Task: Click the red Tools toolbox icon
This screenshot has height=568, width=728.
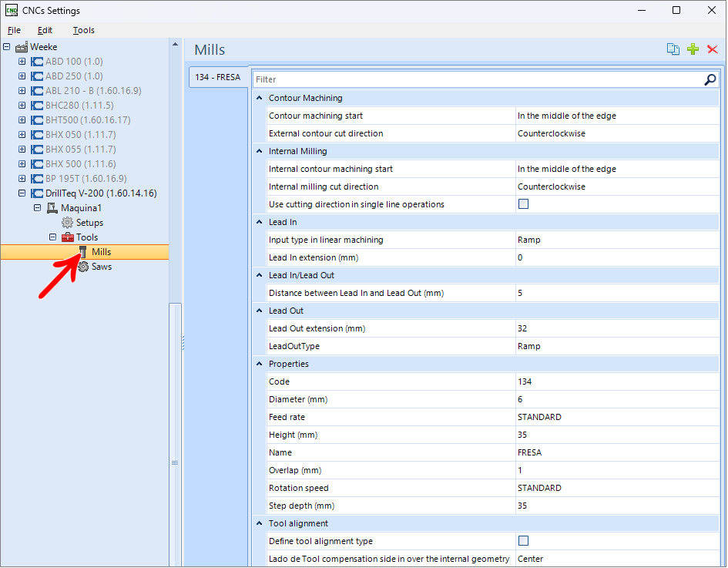Action: coord(68,237)
